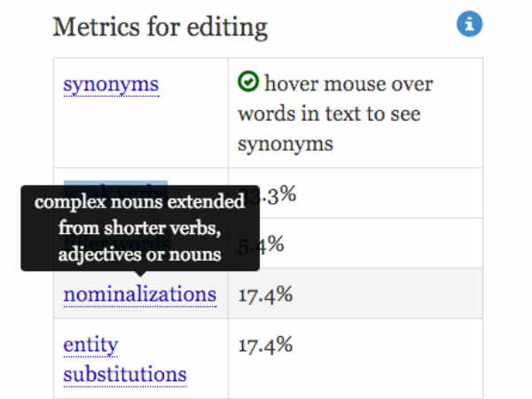
Task: Open the synonyms metric link
Action: click(x=112, y=84)
